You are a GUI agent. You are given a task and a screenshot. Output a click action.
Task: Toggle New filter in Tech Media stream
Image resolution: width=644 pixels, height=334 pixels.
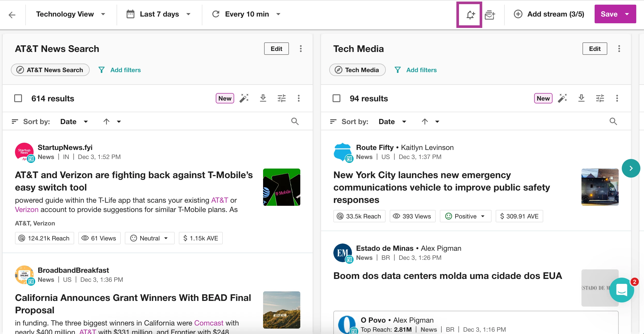tap(543, 98)
